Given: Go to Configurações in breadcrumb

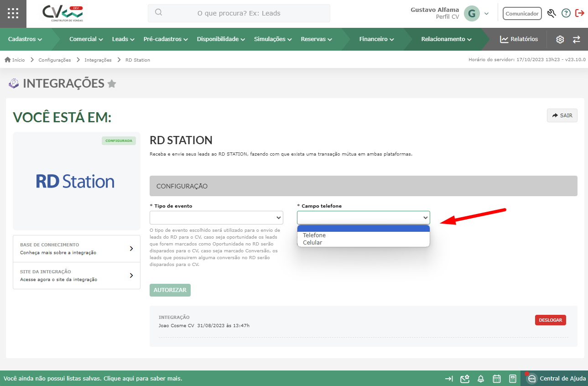Looking at the screenshot, I should [55, 60].
